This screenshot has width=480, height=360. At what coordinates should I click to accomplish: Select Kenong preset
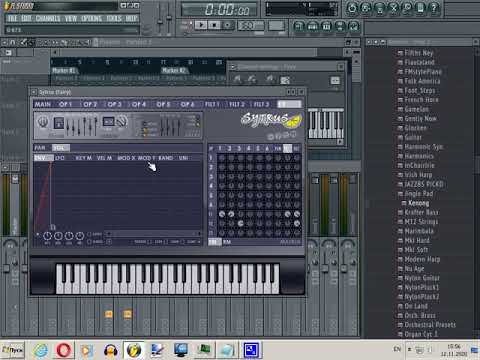tap(418, 203)
